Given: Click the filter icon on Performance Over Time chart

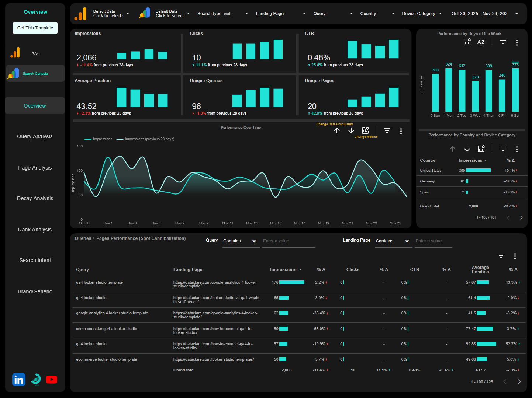Looking at the screenshot, I should pyautogui.click(x=387, y=130).
